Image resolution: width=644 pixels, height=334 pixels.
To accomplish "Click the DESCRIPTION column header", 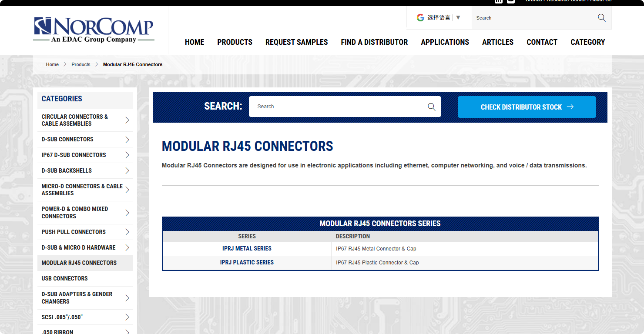I will pyautogui.click(x=353, y=236).
